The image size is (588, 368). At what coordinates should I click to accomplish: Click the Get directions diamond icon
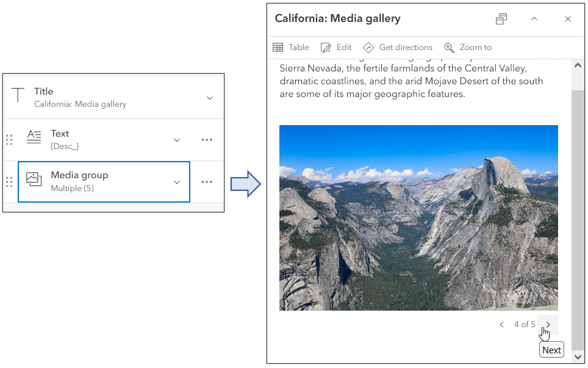368,47
